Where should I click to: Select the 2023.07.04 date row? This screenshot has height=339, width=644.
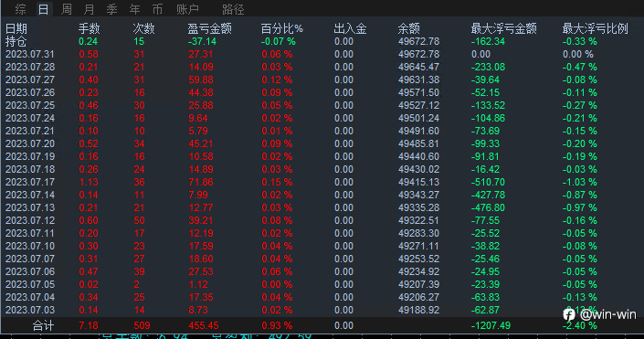coord(29,297)
